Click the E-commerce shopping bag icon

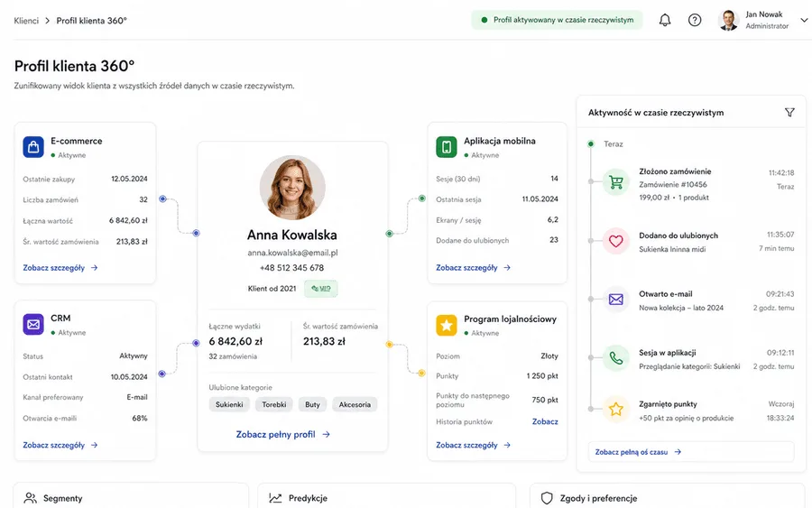pyautogui.click(x=33, y=147)
